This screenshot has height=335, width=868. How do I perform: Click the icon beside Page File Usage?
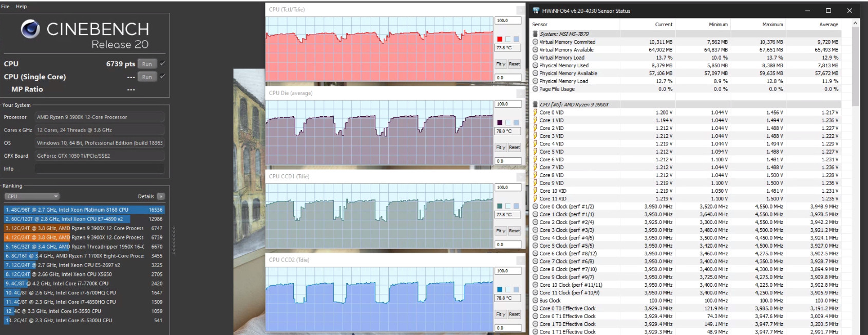pyautogui.click(x=535, y=89)
